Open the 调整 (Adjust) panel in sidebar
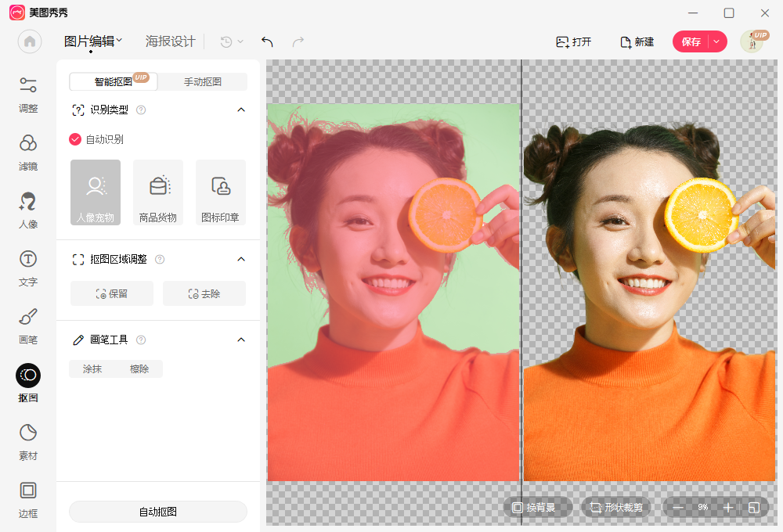The width and height of the screenshot is (783, 532). pyautogui.click(x=28, y=95)
